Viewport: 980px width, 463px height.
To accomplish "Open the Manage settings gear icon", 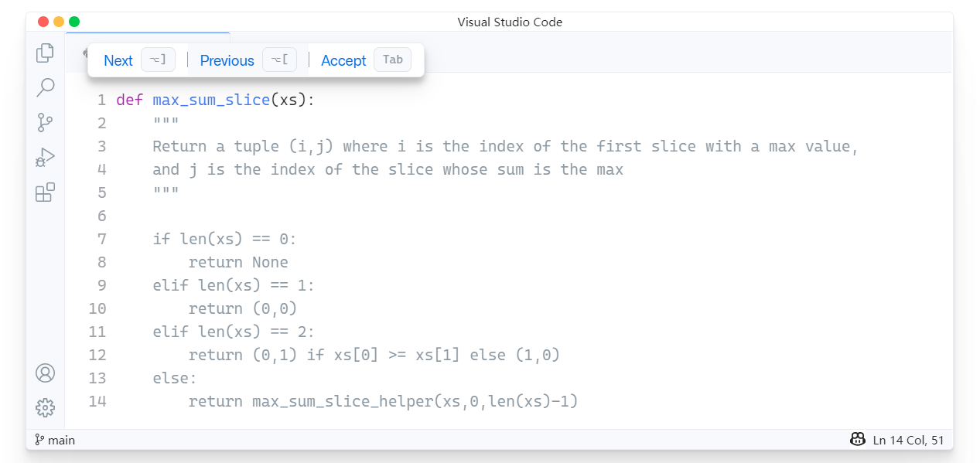I will (x=44, y=407).
